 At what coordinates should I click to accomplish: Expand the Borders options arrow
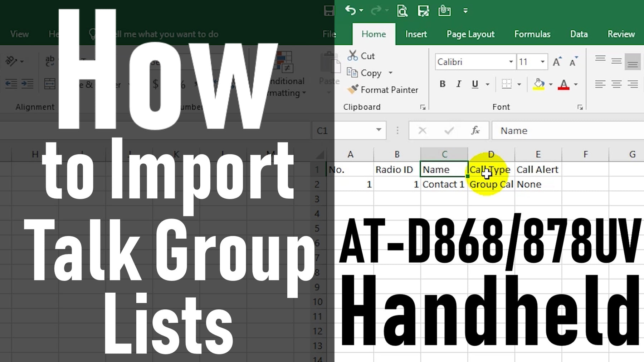point(519,84)
